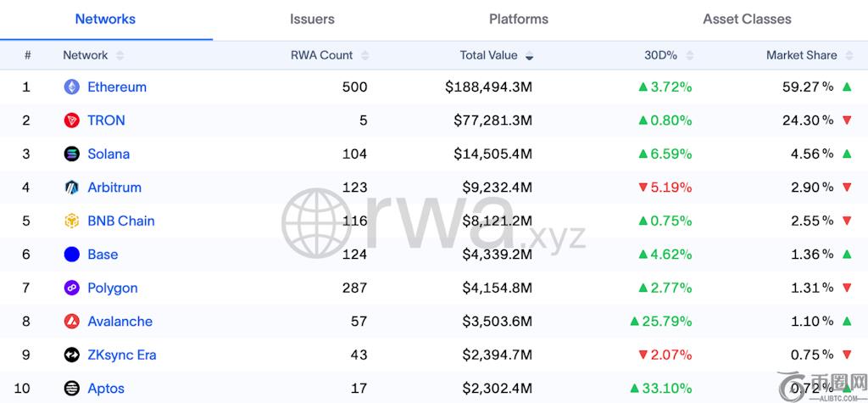Image resolution: width=868 pixels, height=403 pixels.
Task: Open the Asset Classes tab
Action: pos(747,19)
